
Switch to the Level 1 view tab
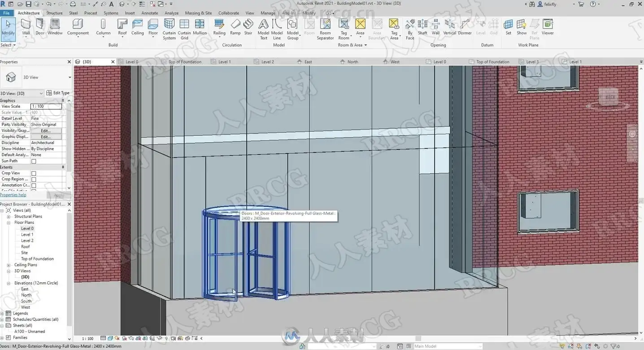[224, 62]
